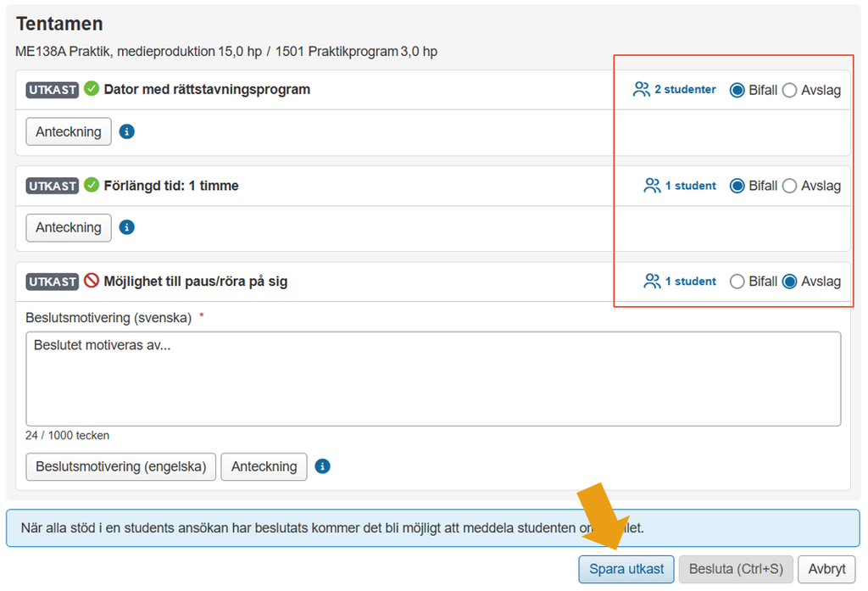Click the Dator med rättstavningsprogram title
Image resolution: width=868 pixels, height=591 pixels.
click(x=207, y=89)
